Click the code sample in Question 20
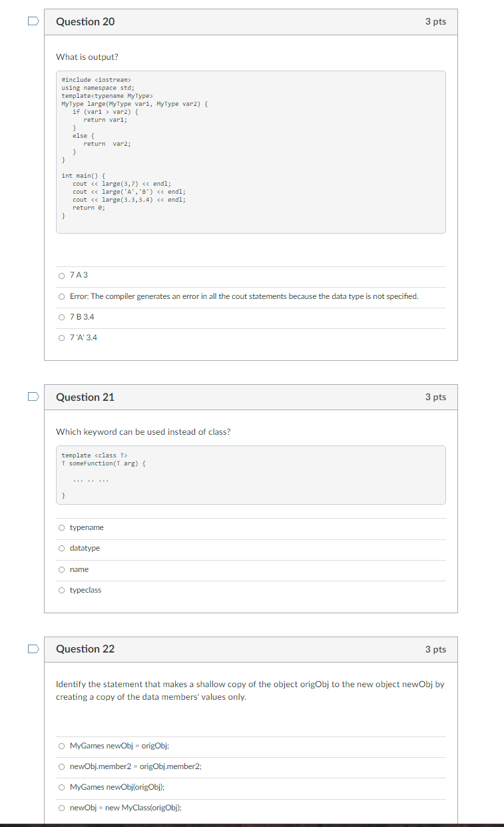The image size is (504, 827). point(250,152)
